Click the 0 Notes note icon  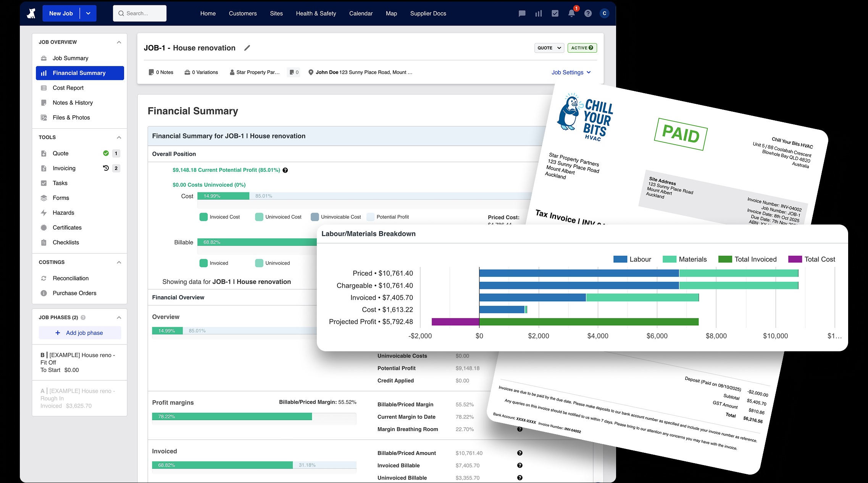click(x=151, y=72)
